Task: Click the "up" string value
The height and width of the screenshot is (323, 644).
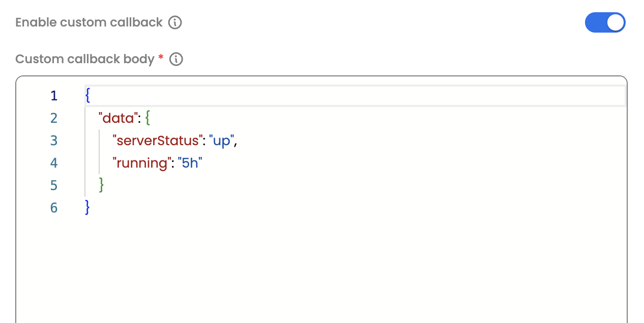Action: pyautogui.click(x=221, y=141)
